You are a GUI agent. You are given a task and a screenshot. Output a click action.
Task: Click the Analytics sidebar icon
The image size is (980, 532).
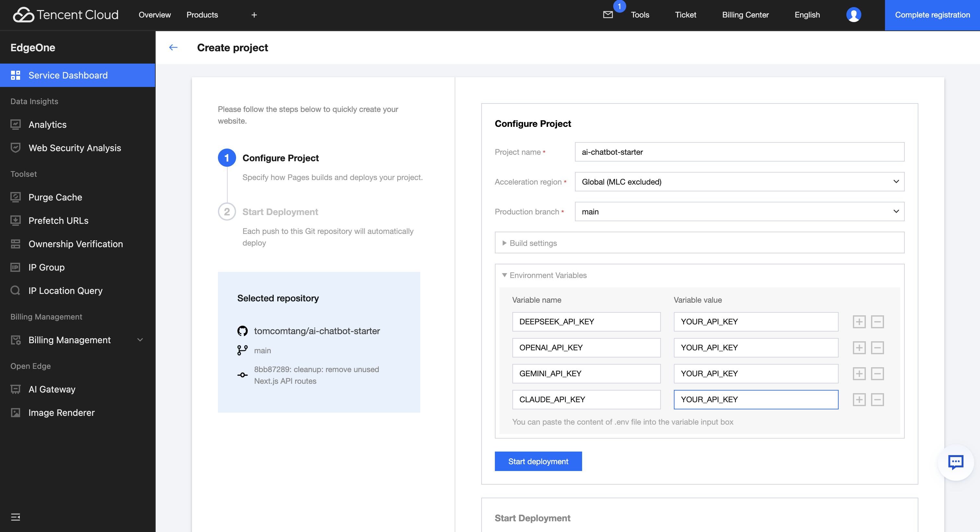(x=16, y=125)
